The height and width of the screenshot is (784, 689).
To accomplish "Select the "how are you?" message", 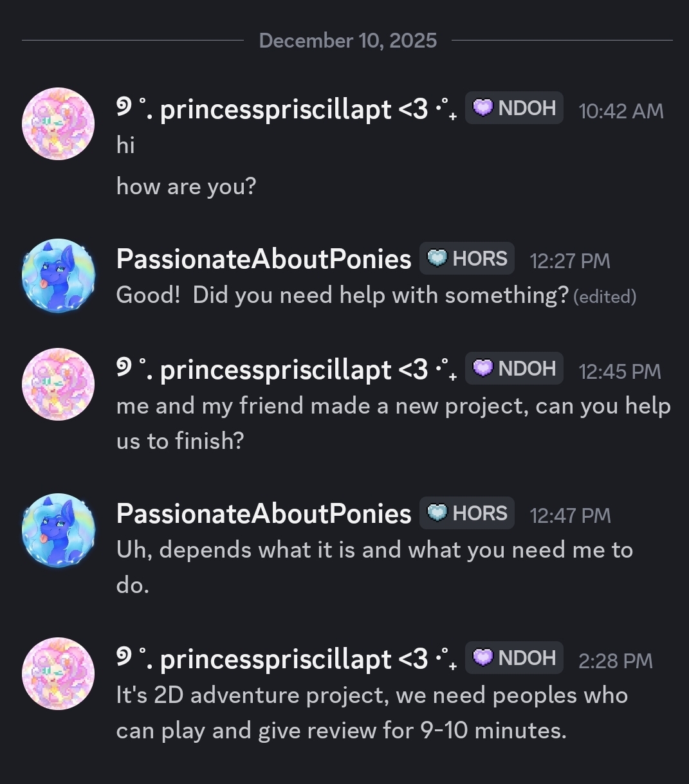I will [x=187, y=187].
